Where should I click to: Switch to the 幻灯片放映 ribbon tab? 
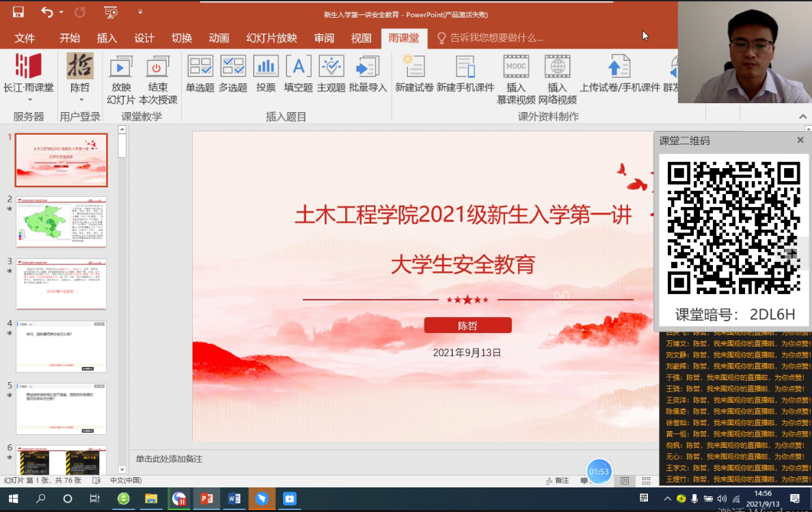click(271, 38)
